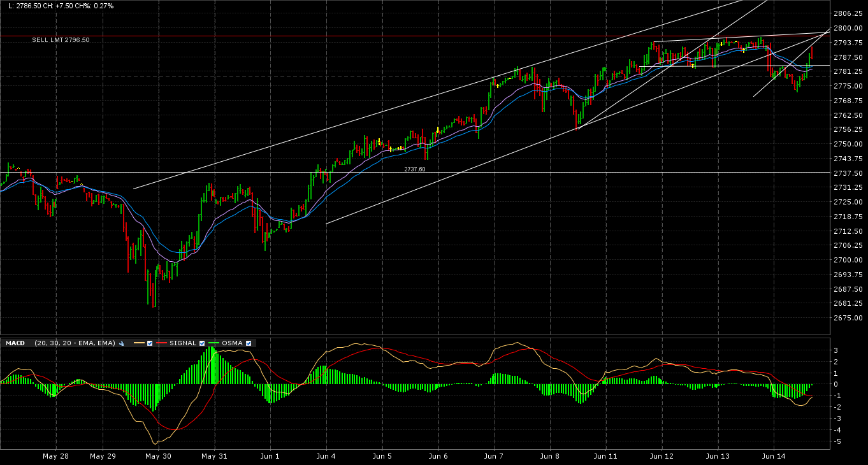Disable the OSMA histogram checkbox
This screenshot has height=465, width=868.
pos(249,343)
